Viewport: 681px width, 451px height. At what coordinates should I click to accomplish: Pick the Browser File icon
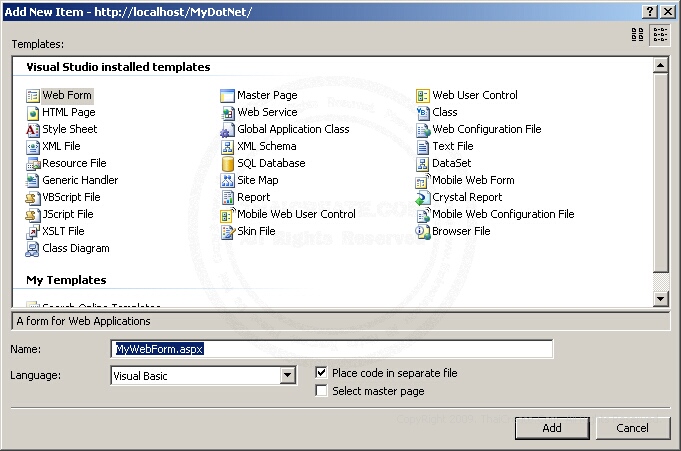pos(423,231)
